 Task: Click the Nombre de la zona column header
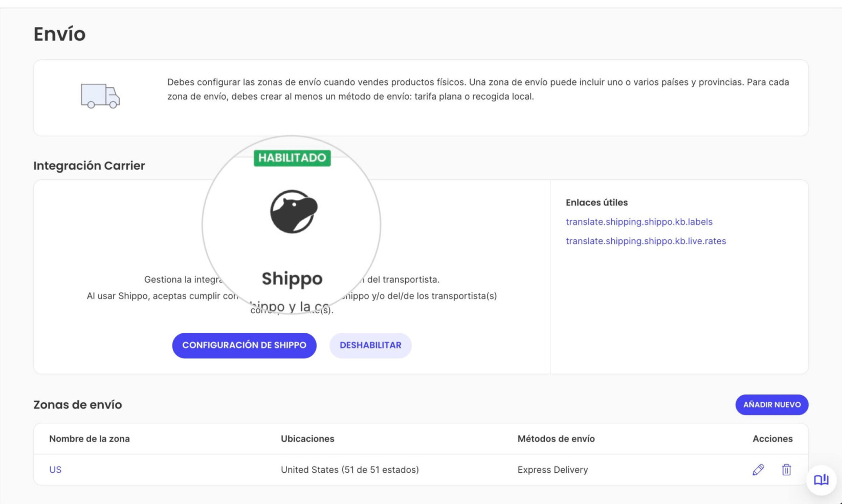[90, 439]
